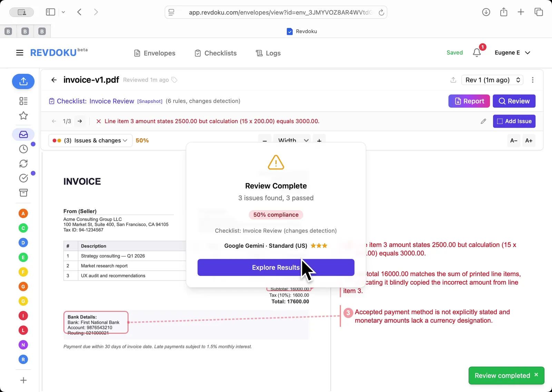The width and height of the screenshot is (552, 392).
Task: Check the Revdoku tab checkbox
Action: (x=289, y=31)
